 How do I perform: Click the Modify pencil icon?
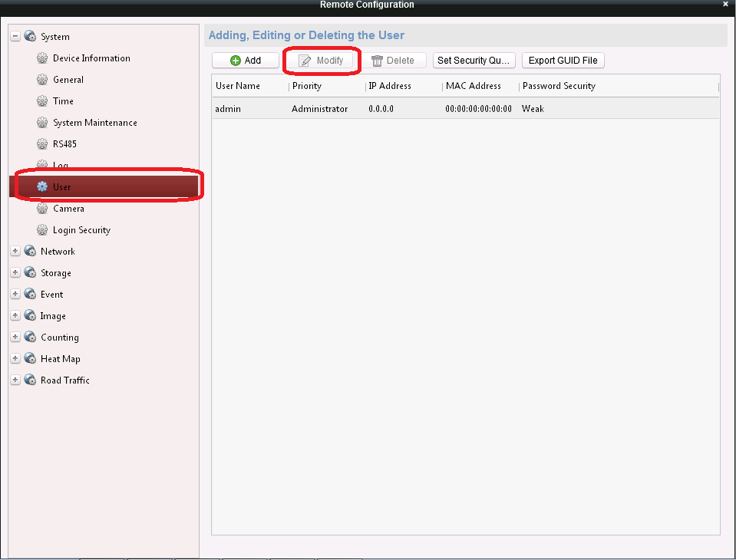click(x=305, y=61)
